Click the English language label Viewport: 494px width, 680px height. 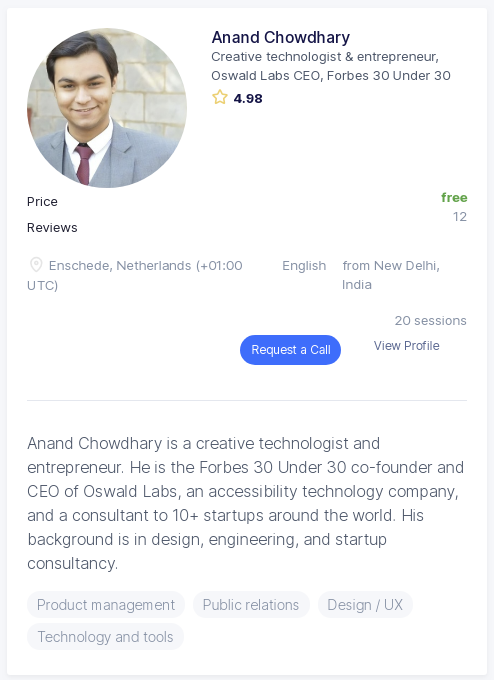[304, 265]
